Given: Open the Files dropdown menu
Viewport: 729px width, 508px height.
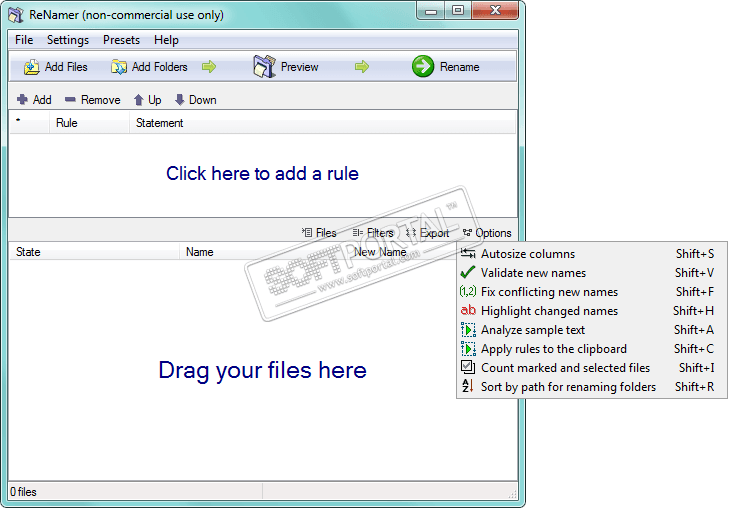Looking at the screenshot, I should pos(319,233).
